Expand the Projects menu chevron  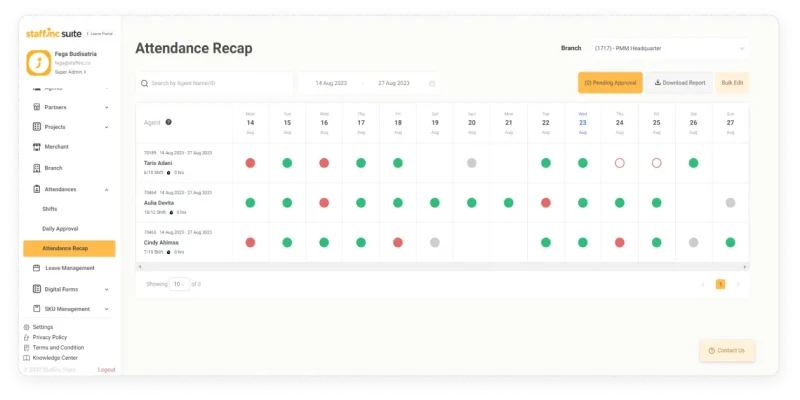click(x=107, y=127)
